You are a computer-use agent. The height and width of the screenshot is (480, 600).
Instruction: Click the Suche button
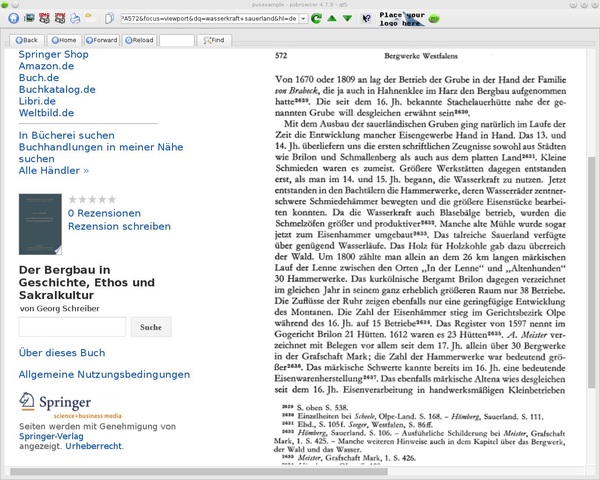[x=151, y=327]
